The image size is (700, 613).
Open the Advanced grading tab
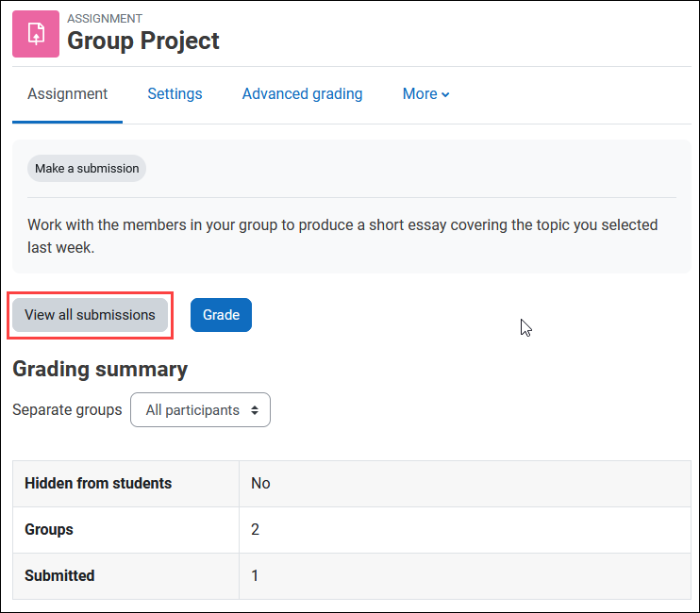[x=302, y=93]
